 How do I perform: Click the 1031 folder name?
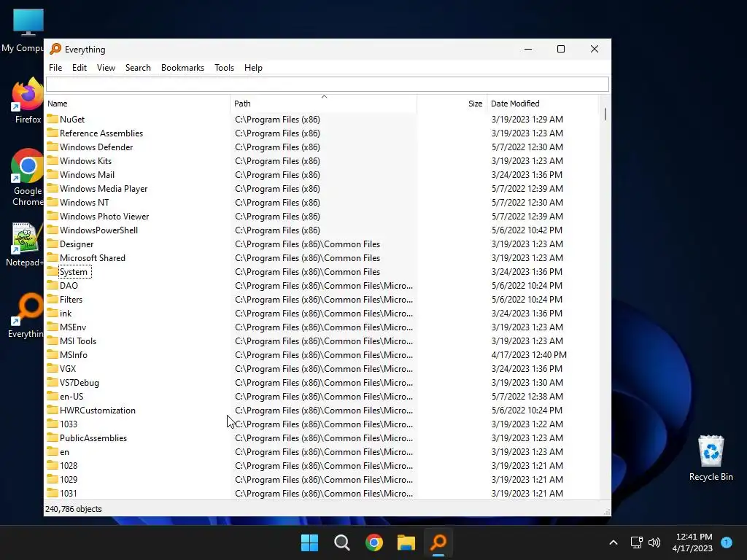(x=68, y=493)
